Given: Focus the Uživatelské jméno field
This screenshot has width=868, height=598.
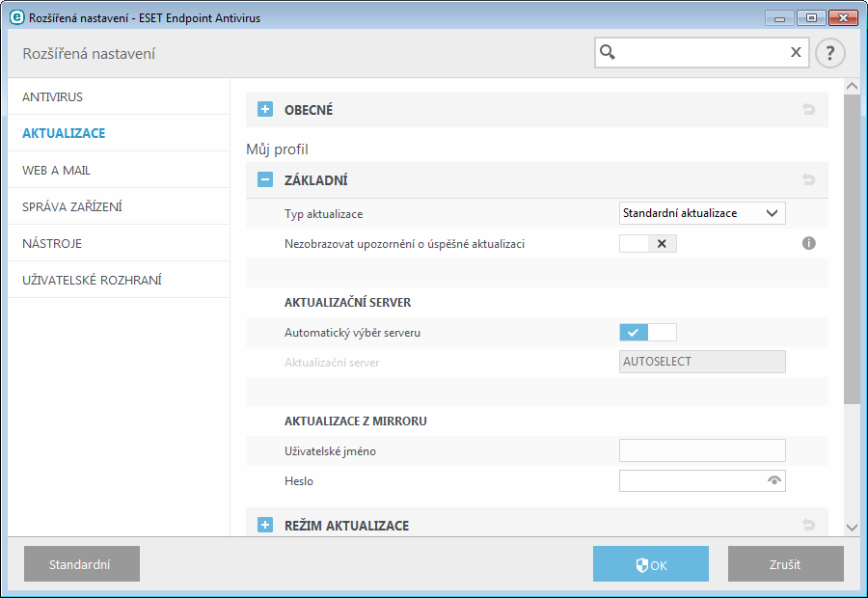Looking at the screenshot, I should click(702, 450).
